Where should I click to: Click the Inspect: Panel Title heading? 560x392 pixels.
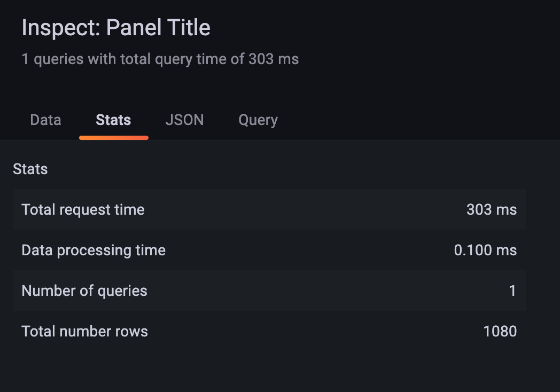[115, 27]
